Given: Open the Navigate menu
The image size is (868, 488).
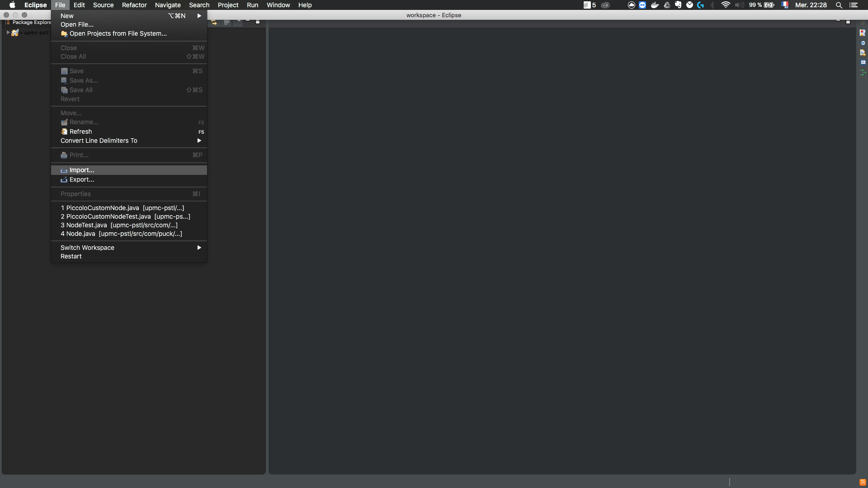Looking at the screenshot, I should click(x=168, y=5).
